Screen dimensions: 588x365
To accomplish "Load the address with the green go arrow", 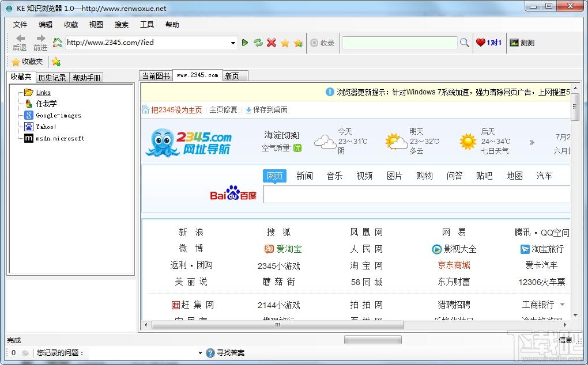I will (245, 43).
